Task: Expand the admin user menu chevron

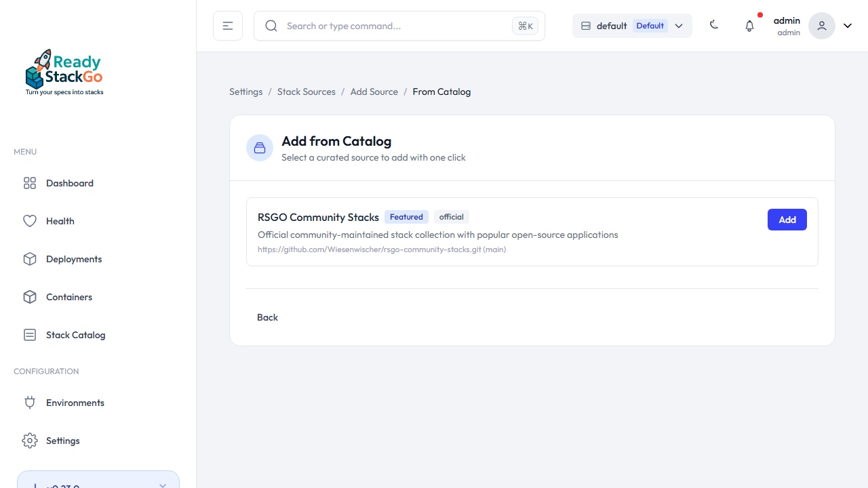Action: coord(848,26)
